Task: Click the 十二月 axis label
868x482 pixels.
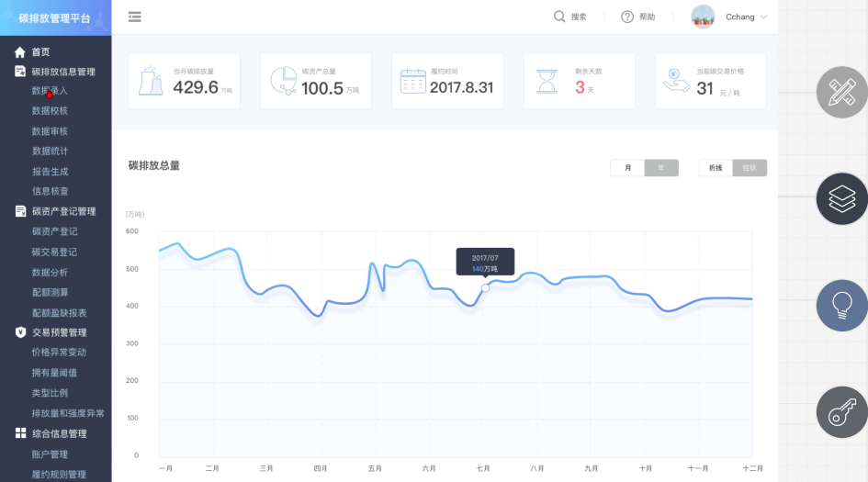Action: click(753, 469)
